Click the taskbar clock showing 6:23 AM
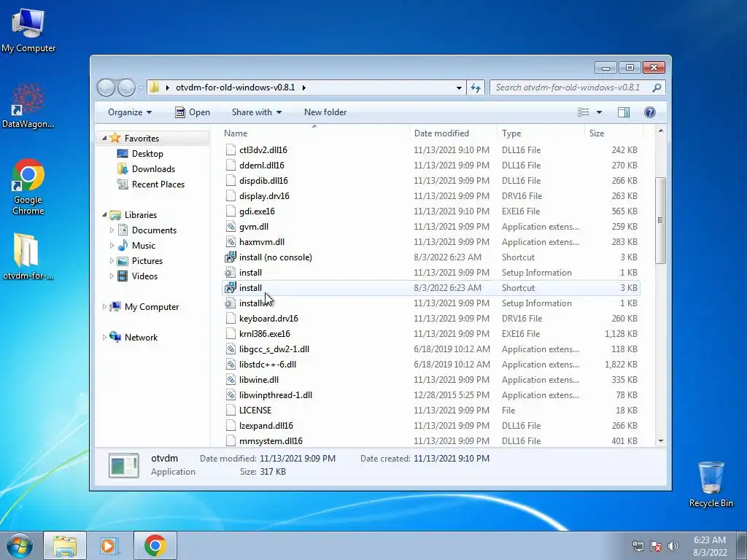The height and width of the screenshot is (560, 747). click(x=710, y=546)
